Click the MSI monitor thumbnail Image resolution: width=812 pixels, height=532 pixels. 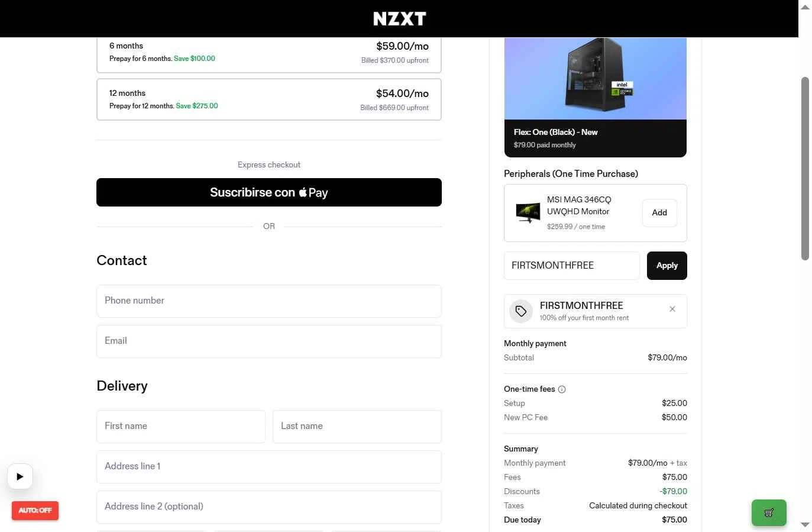click(528, 212)
